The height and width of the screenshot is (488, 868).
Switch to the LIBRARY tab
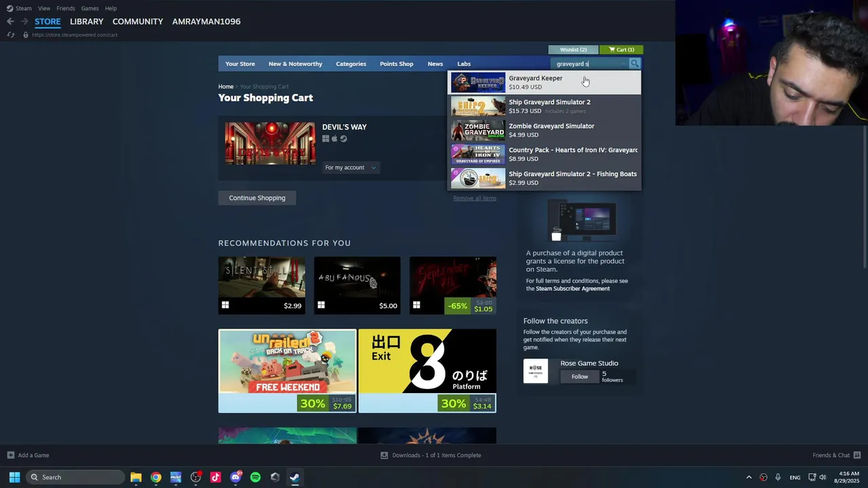(x=87, y=22)
